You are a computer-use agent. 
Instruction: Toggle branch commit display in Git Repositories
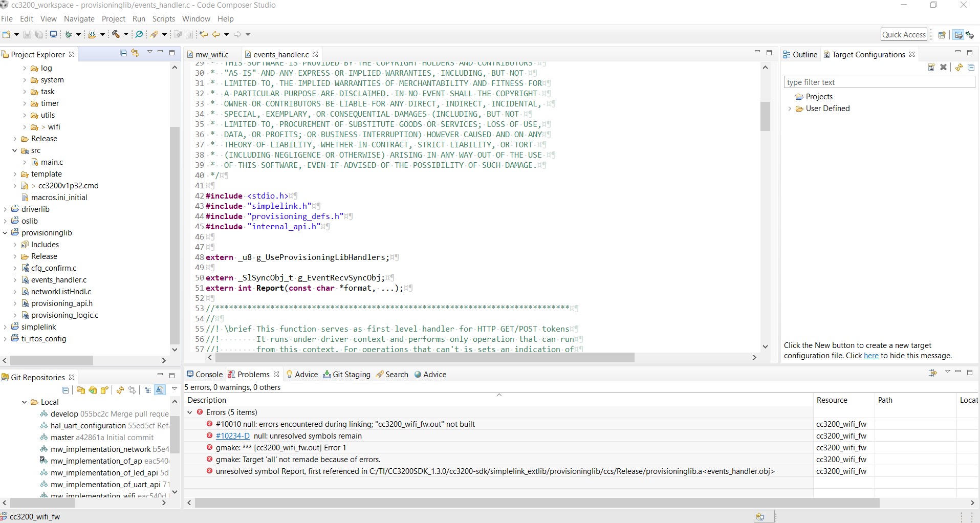pyautogui.click(x=160, y=390)
